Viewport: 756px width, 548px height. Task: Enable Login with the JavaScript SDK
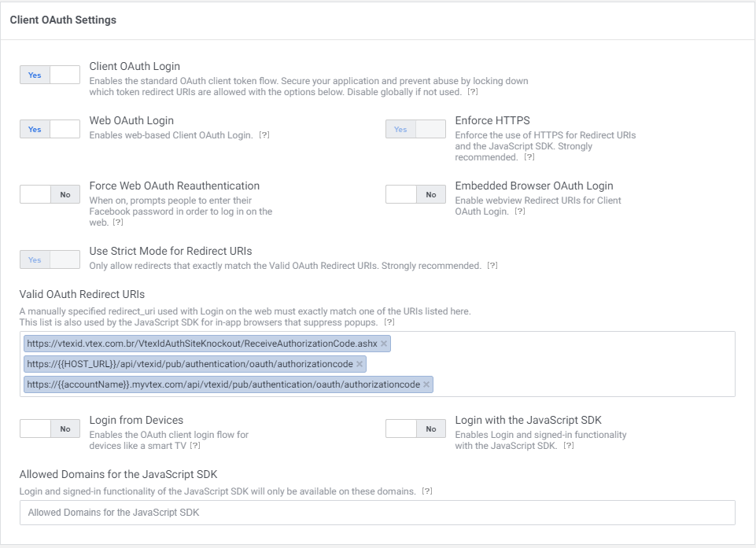point(415,428)
